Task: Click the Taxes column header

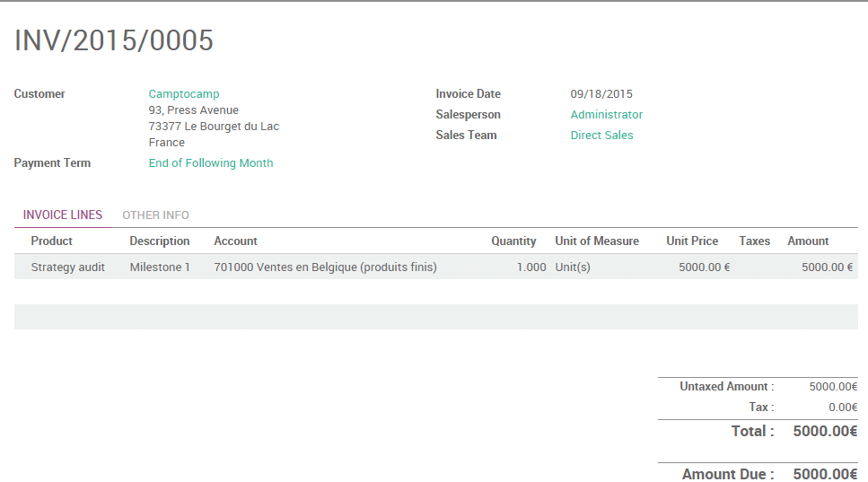Action: 755,241
